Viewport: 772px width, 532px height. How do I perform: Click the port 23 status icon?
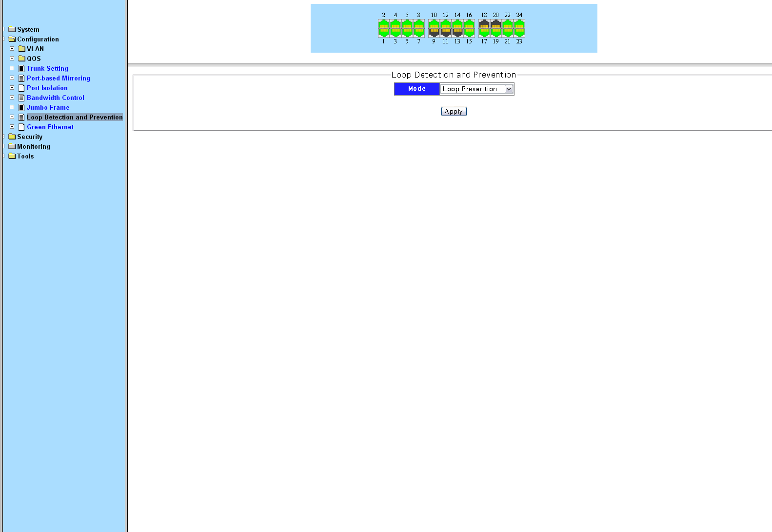(519, 32)
